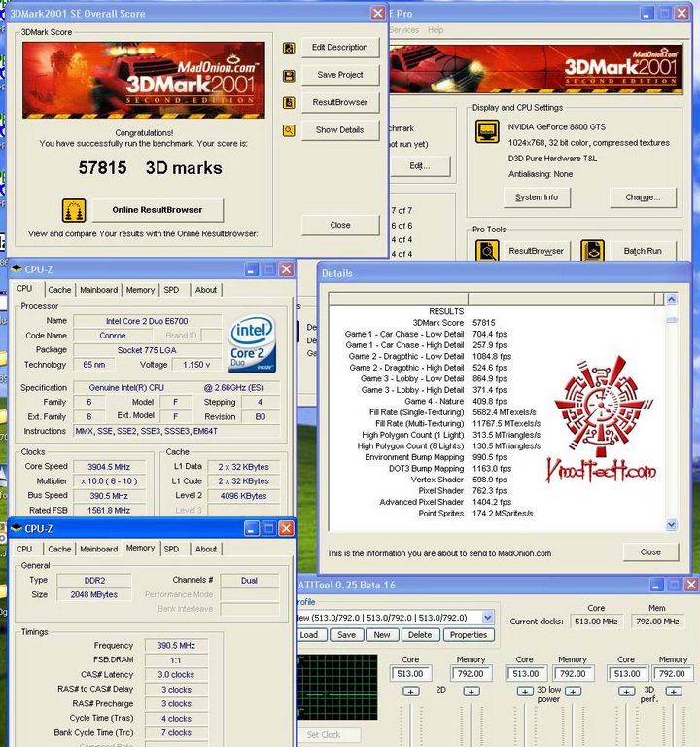Click the Intel Core 2 Duo E6700 name field
The image size is (700, 747).
147,321
